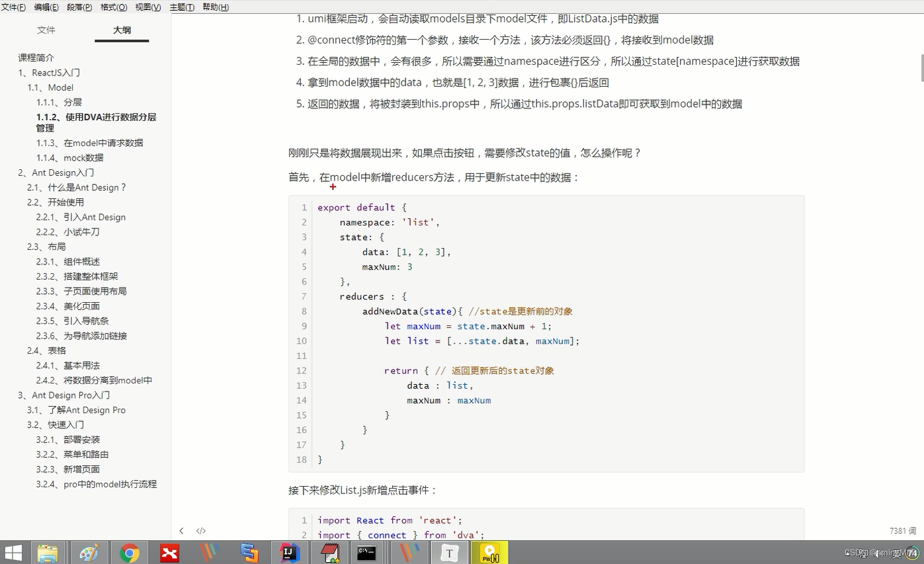This screenshot has height=564, width=924.
Task: Go to outline heading 2.3.6、为导航添加链接
Action: tap(82, 336)
